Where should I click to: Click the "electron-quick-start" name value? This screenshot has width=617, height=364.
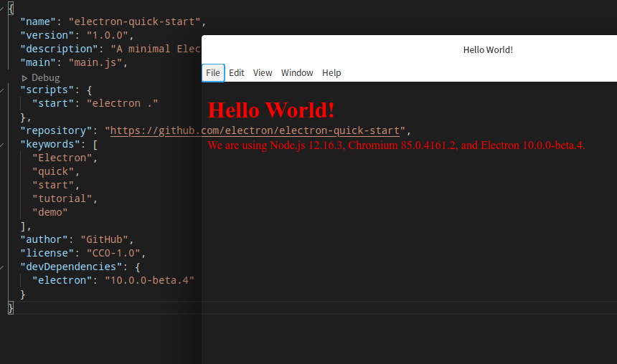[135, 21]
